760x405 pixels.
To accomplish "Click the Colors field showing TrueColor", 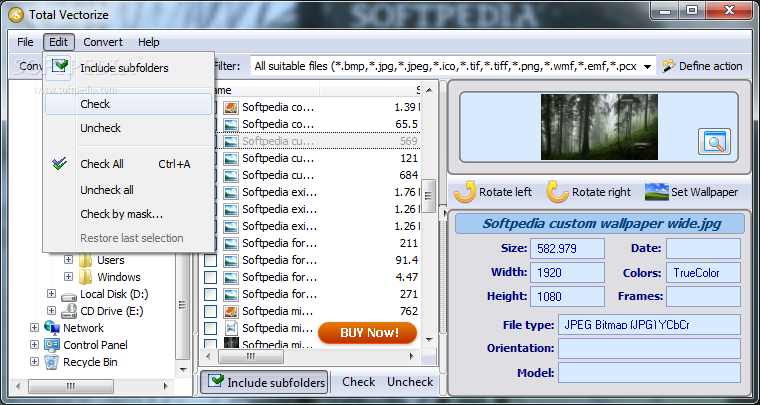I will 703,272.
